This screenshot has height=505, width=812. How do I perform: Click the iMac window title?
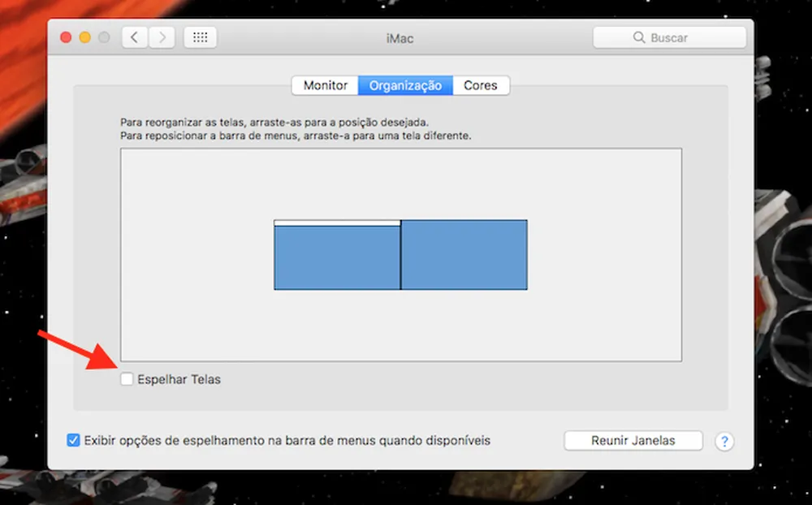click(x=400, y=38)
